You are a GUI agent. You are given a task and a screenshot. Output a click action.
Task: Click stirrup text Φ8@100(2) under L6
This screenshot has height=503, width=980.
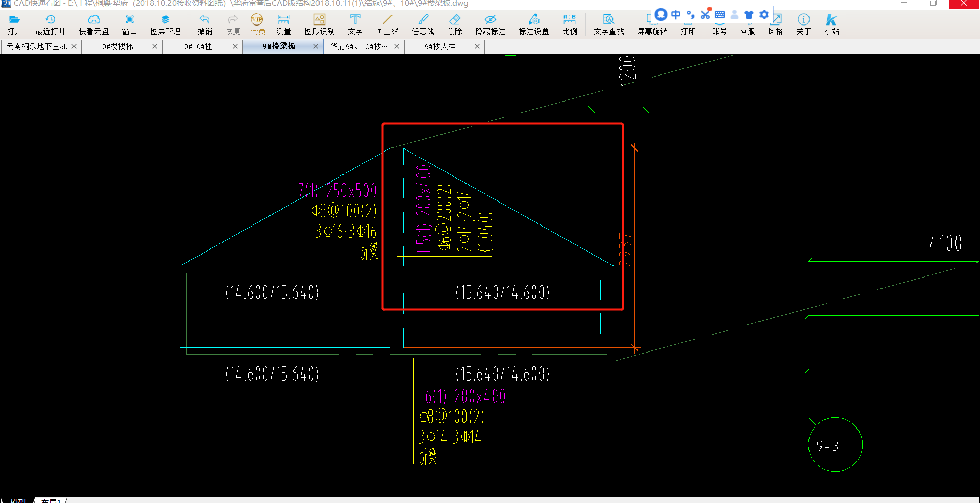pos(451,417)
